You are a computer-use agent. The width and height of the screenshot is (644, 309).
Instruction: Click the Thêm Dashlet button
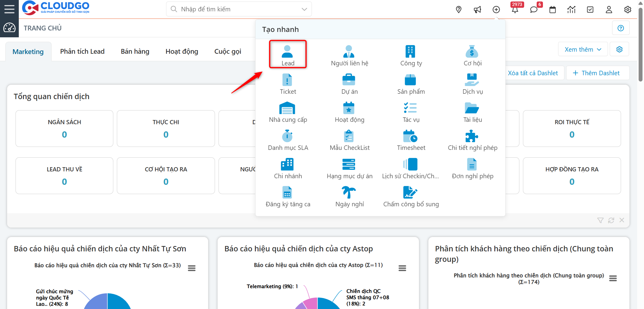coord(597,73)
